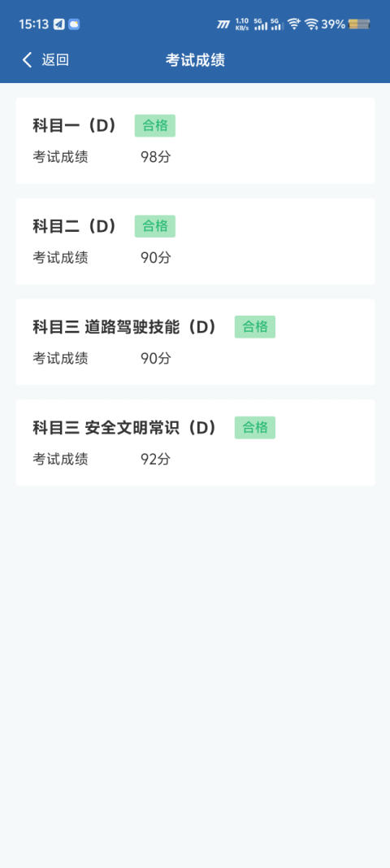Tap the Wi-Fi signal icon
Viewport: 390px width, 868px height.
tap(311, 24)
